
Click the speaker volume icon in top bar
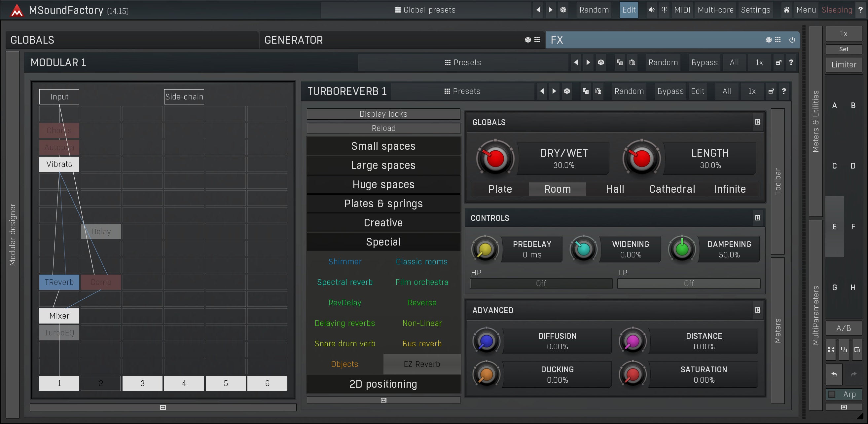651,10
